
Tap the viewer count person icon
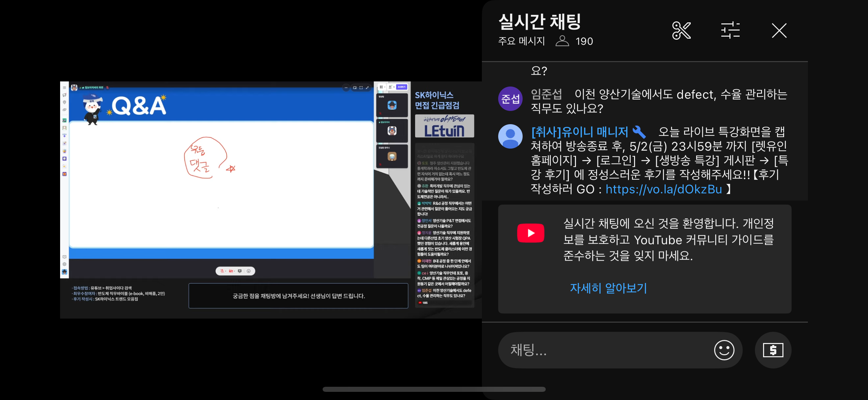coord(562,41)
